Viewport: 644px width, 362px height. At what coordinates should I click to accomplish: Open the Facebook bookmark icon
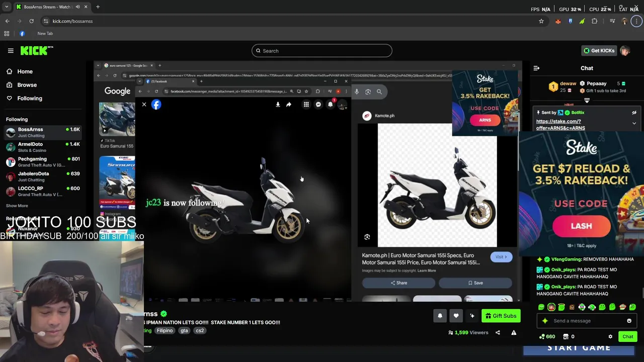click(22, 34)
